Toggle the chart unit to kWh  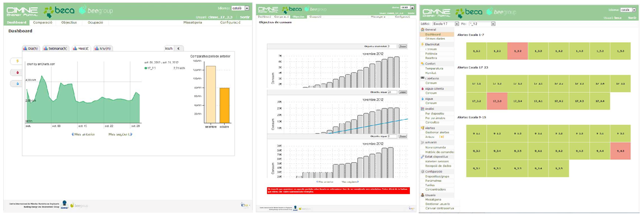(x=169, y=48)
